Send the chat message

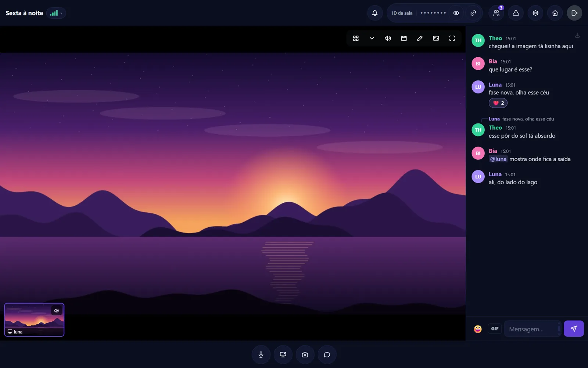point(574,329)
